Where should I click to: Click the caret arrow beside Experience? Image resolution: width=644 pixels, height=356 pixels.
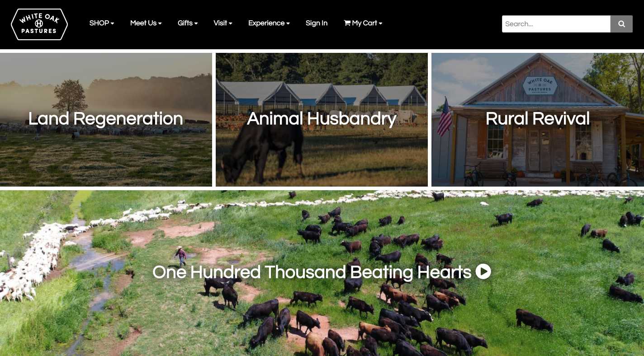pyautogui.click(x=288, y=23)
